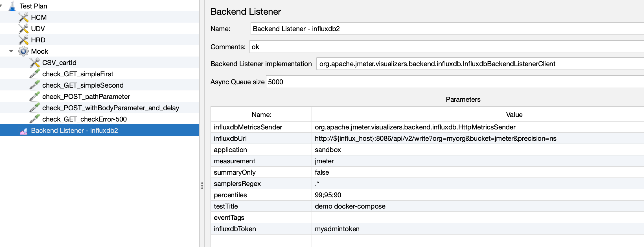
Task: Click the Name input field
Action: pos(447,29)
